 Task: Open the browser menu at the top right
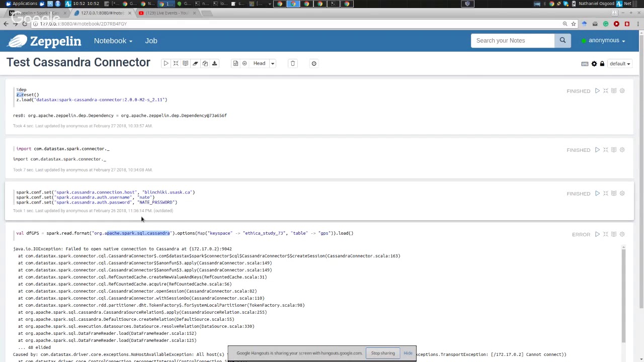pyautogui.click(x=637, y=24)
